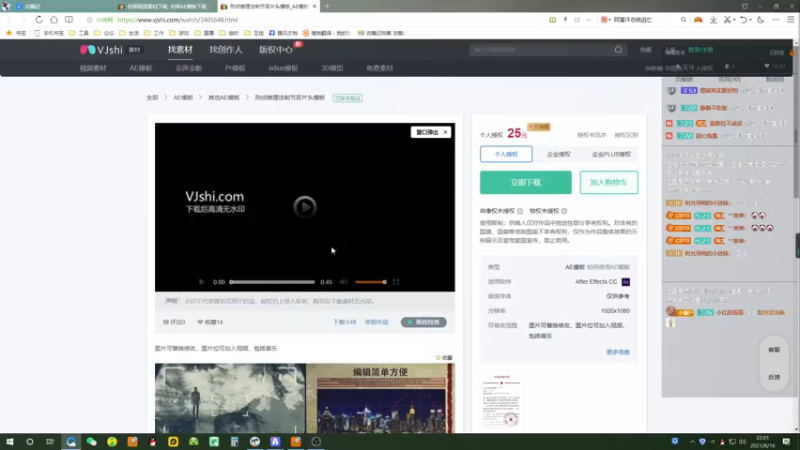The image size is (800, 450).
Task: Open the 视频素材 category
Action: point(93,68)
